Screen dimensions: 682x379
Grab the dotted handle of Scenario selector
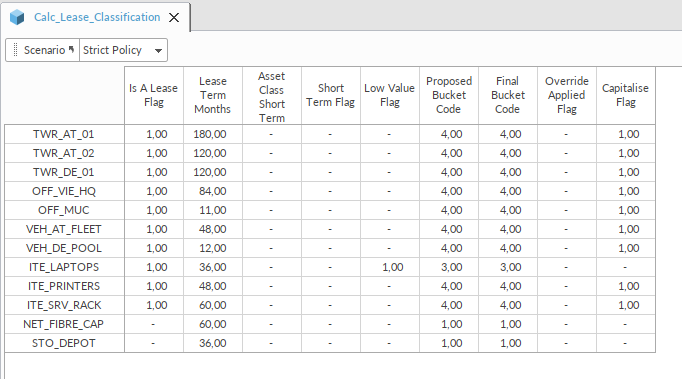tap(16, 50)
